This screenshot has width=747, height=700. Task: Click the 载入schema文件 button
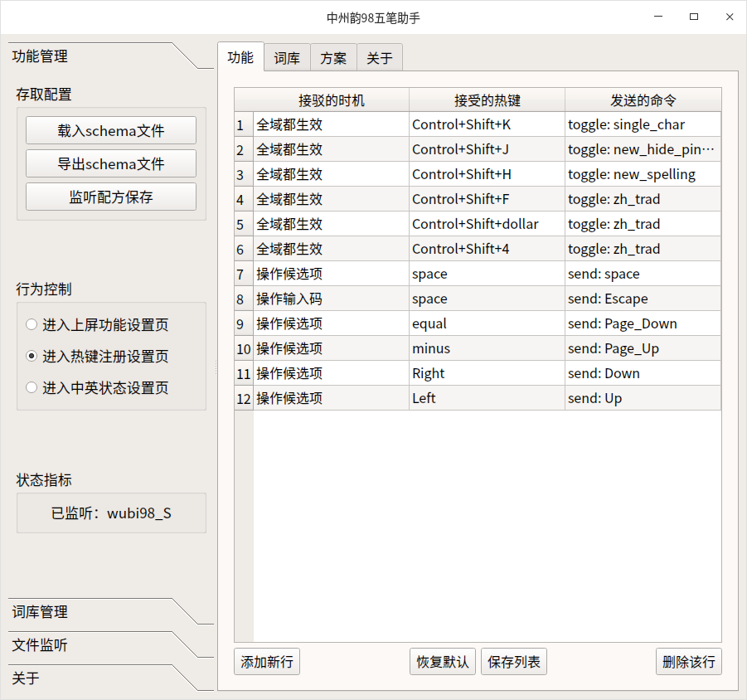pos(110,130)
